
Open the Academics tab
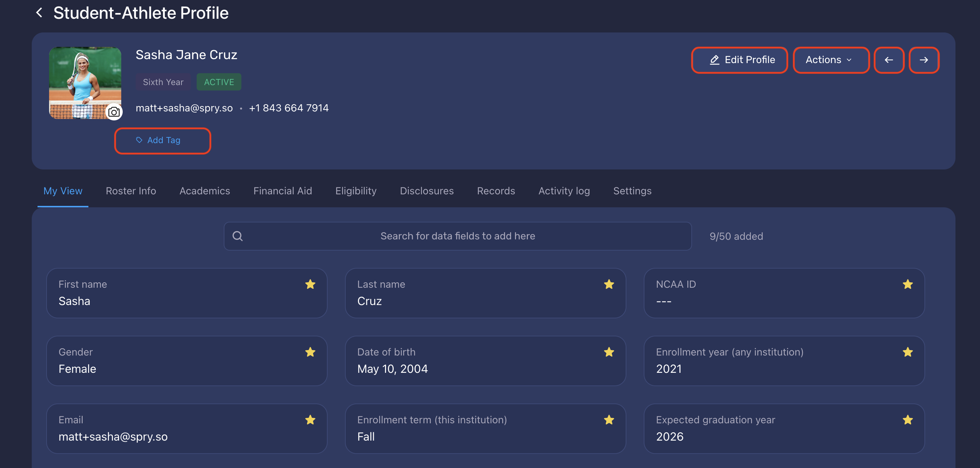(205, 191)
